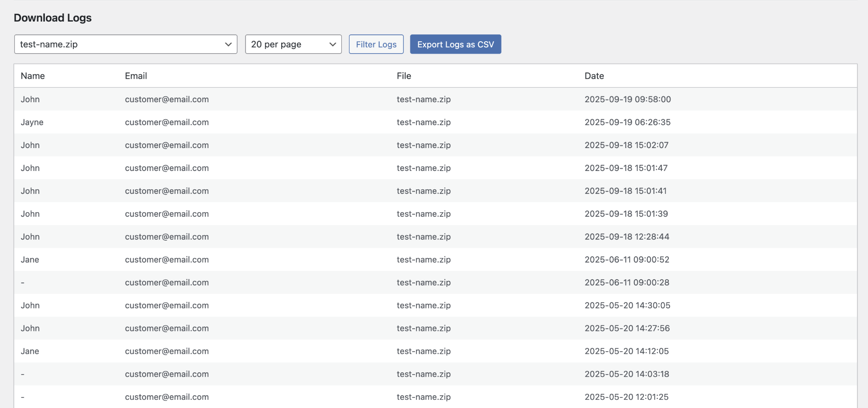This screenshot has height=408, width=868.
Task: Expand the 20 per page dropdown
Action: [293, 44]
